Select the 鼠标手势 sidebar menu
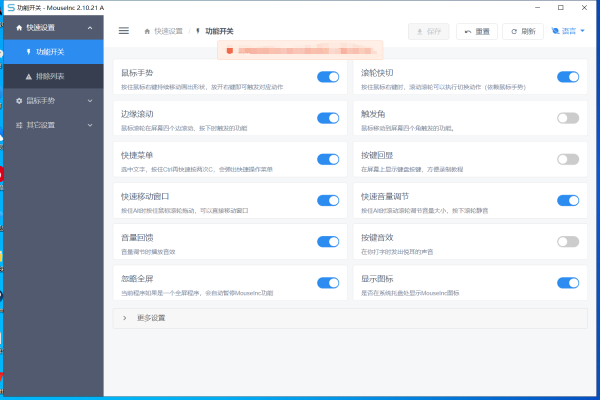This screenshot has height=400, width=600. coord(54,101)
